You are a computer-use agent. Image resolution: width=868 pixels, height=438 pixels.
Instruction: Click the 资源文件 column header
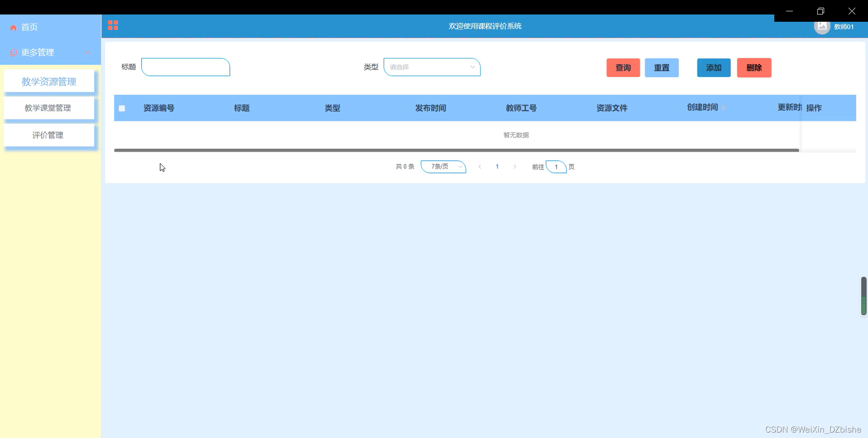click(612, 108)
